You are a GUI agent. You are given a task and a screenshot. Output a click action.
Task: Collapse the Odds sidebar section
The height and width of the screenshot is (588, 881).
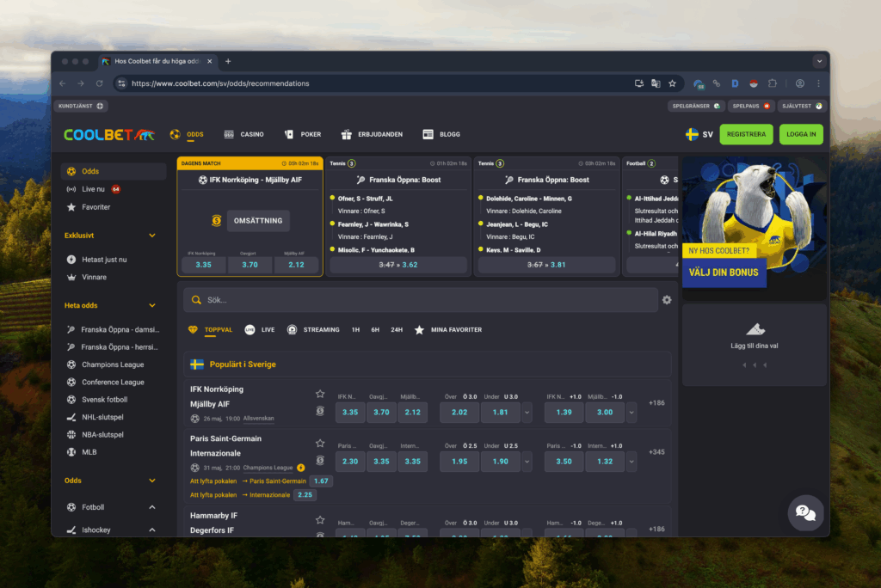tap(151, 481)
